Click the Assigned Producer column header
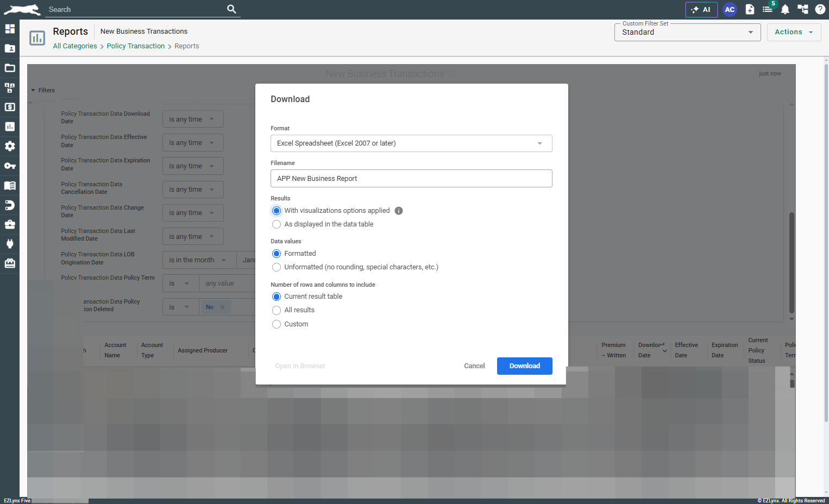829x504 pixels. 203,351
